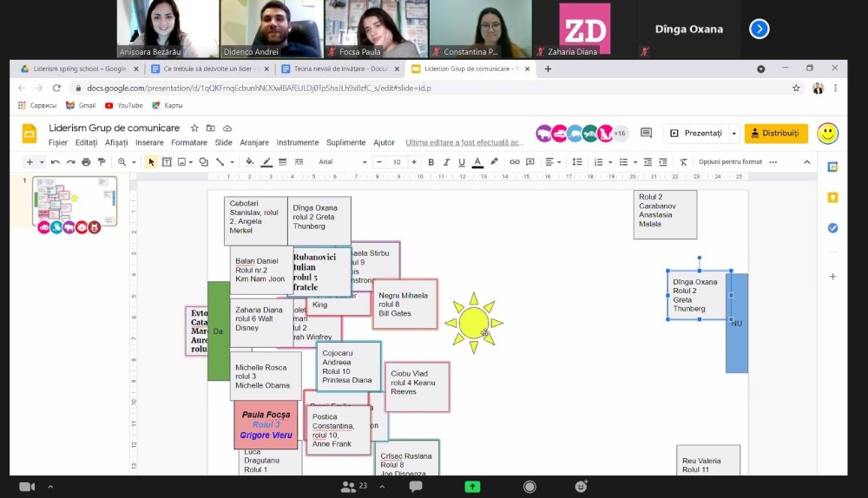Expand the Prezentați dropdown arrow
Viewport: 868px width, 498px height.
pos(734,134)
